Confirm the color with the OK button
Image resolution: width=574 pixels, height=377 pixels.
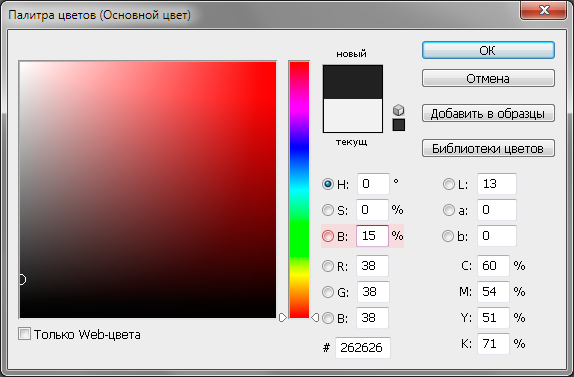(488, 50)
